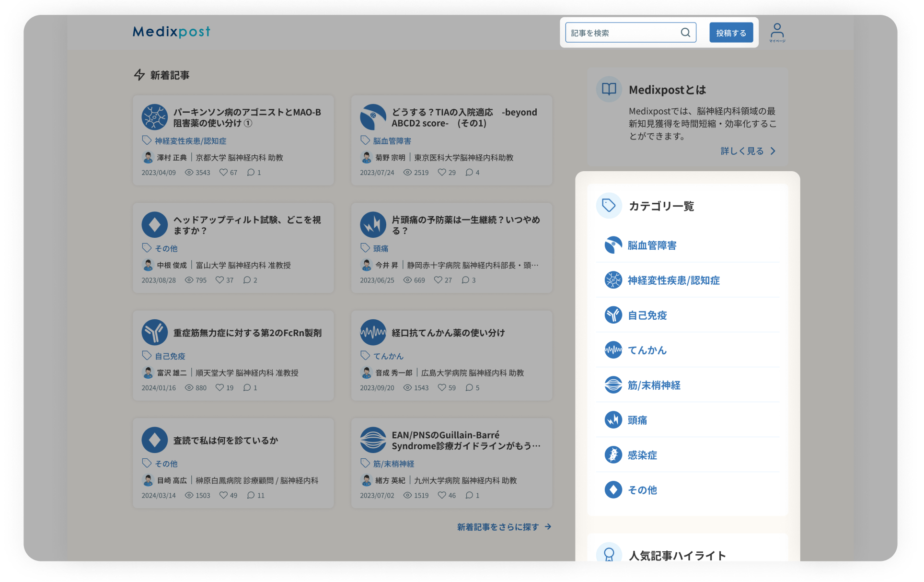924x582 pixels.
Task: Open the 査読で私は何を診ているか article title
Action: point(226,440)
